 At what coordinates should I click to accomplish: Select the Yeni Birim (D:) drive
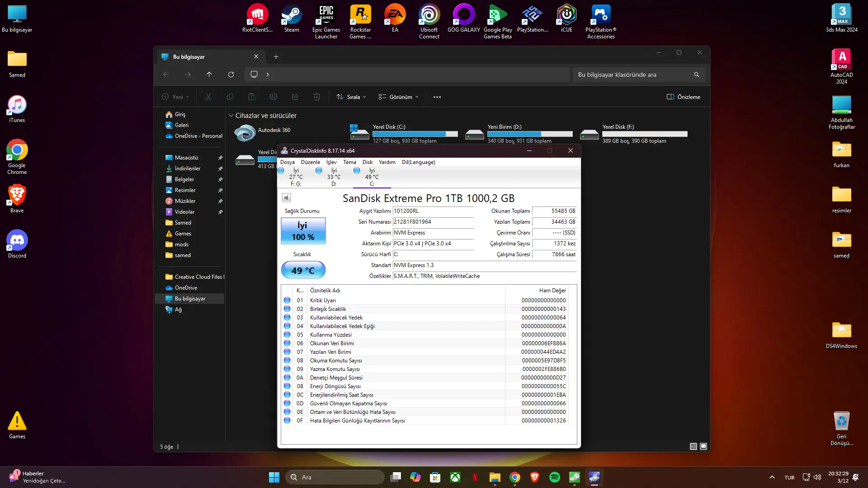(519, 134)
